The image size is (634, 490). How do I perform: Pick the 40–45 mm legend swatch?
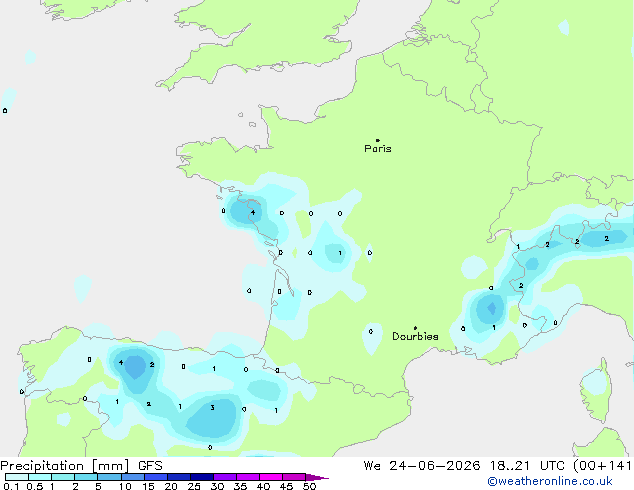pyautogui.click(x=271, y=477)
